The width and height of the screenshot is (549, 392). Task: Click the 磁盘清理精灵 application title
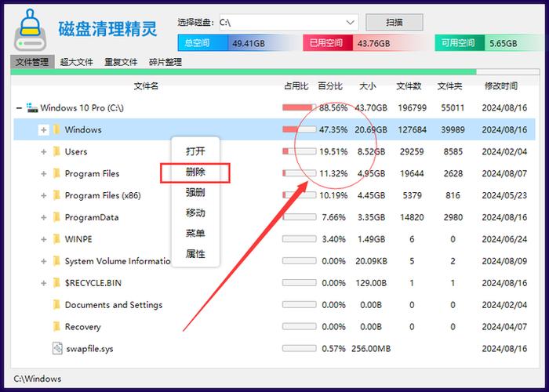(107, 29)
